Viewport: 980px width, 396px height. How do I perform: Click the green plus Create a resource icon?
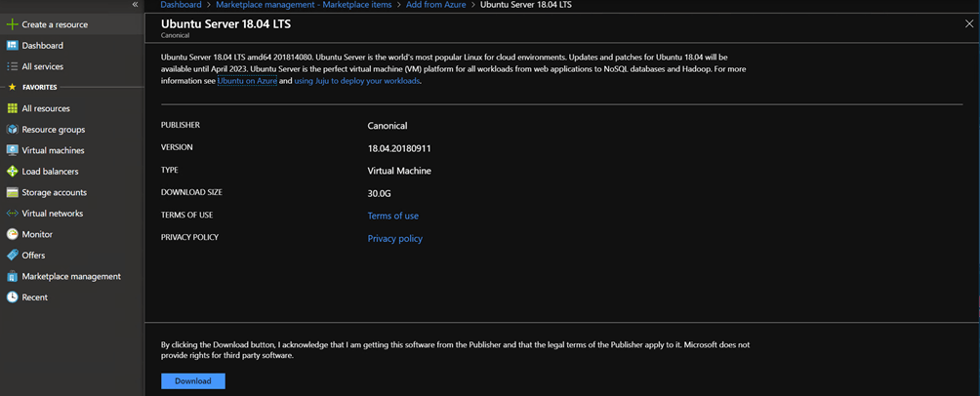[x=12, y=24]
